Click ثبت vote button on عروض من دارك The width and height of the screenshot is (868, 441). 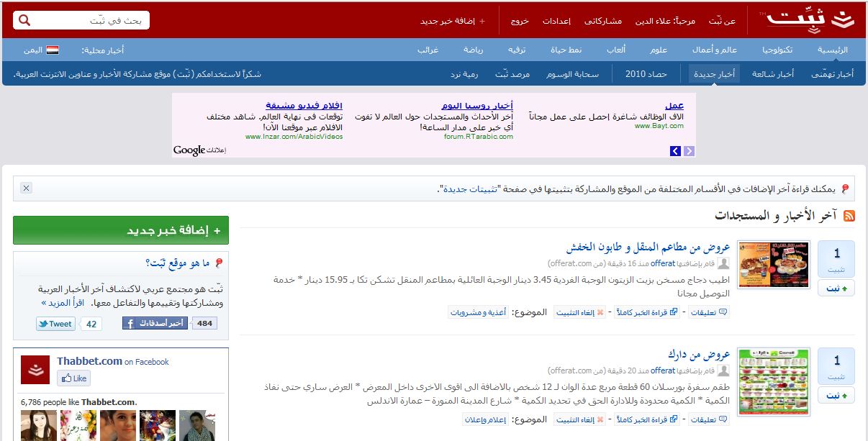(836, 395)
